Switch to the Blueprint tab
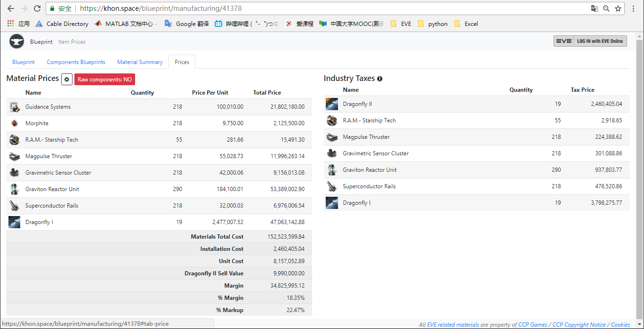 [24, 62]
